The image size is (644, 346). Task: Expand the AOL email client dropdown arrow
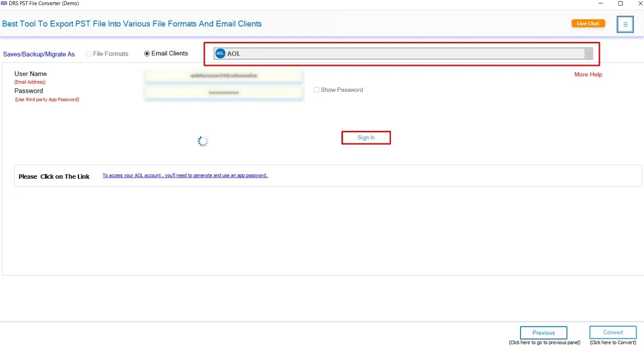pos(588,54)
